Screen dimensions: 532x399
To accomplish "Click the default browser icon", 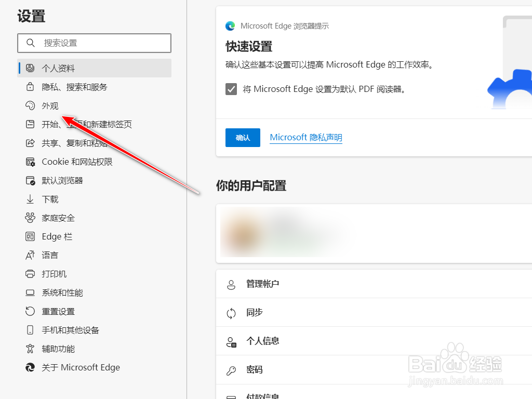I will tap(30, 180).
